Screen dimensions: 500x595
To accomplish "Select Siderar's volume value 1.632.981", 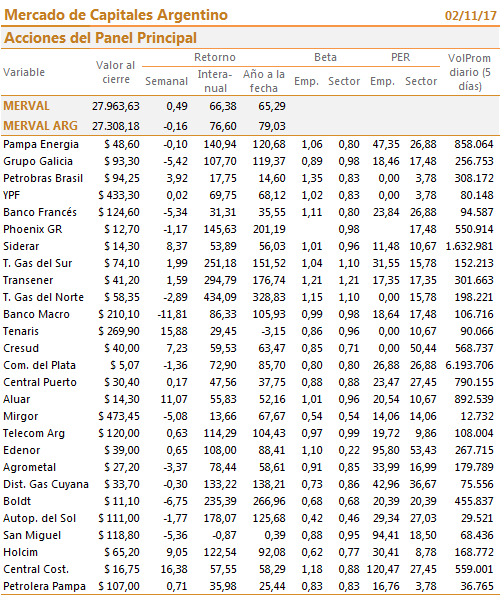I will [469, 246].
